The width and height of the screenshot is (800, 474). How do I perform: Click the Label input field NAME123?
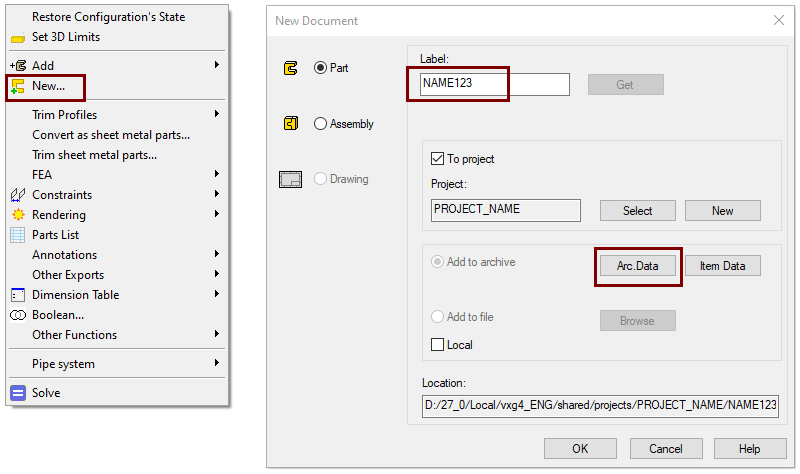pos(495,84)
